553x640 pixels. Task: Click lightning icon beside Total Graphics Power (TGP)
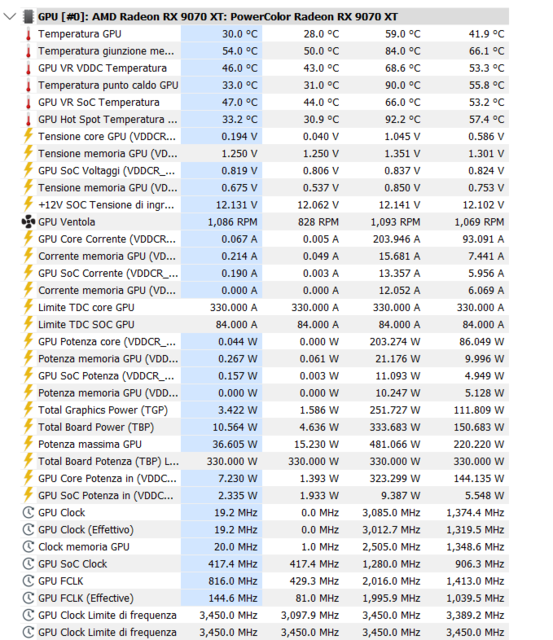[28, 409]
